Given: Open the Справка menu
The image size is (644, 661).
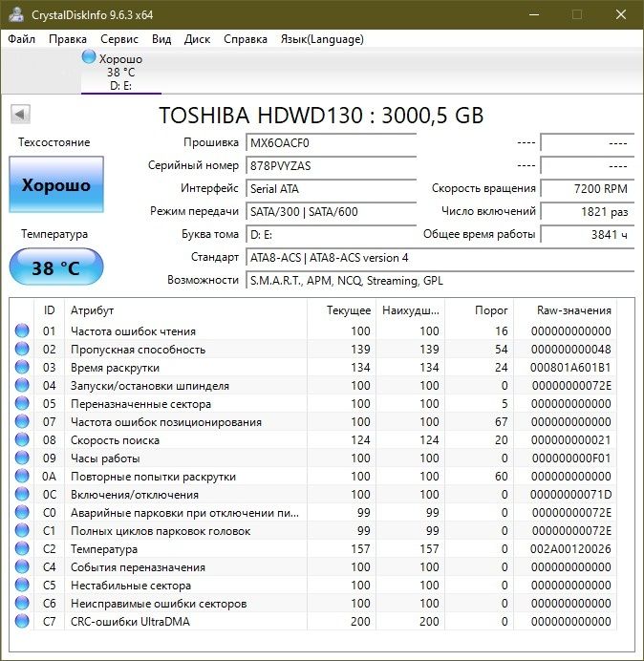Looking at the screenshot, I should 246,39.
